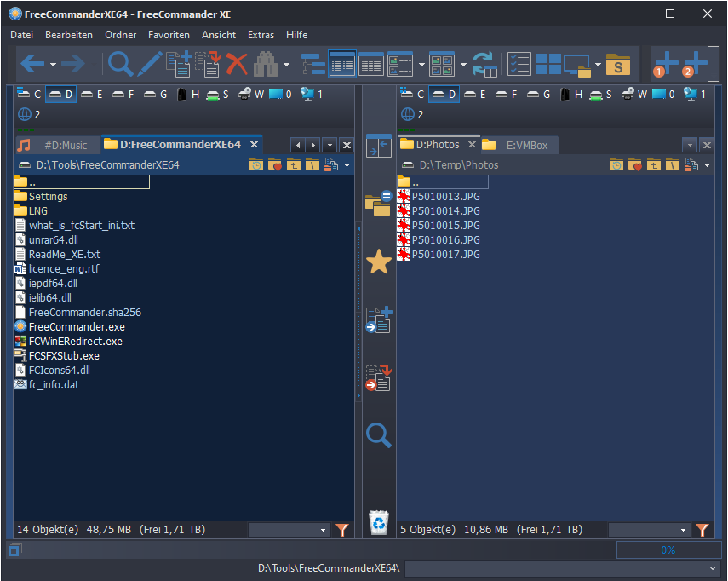Switch to the #D:Music tab
Screen dimensions: 728x581
(x=58, y=146)
